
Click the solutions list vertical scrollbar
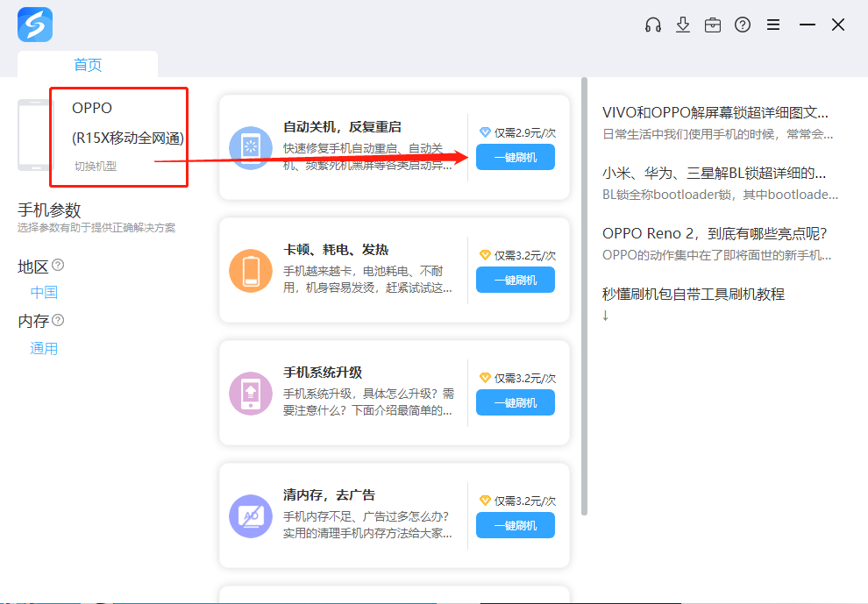[584, 297]
